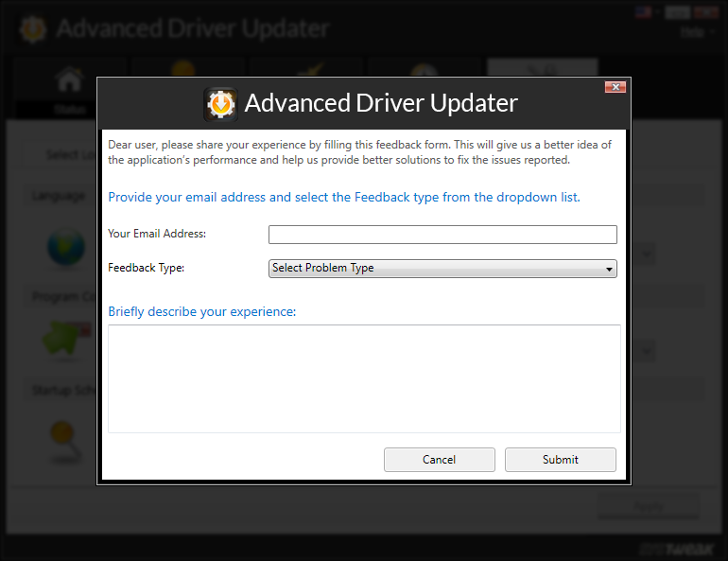Submit the feedback form
Viewport: 728px width, 561px height.
pos(561,460)
